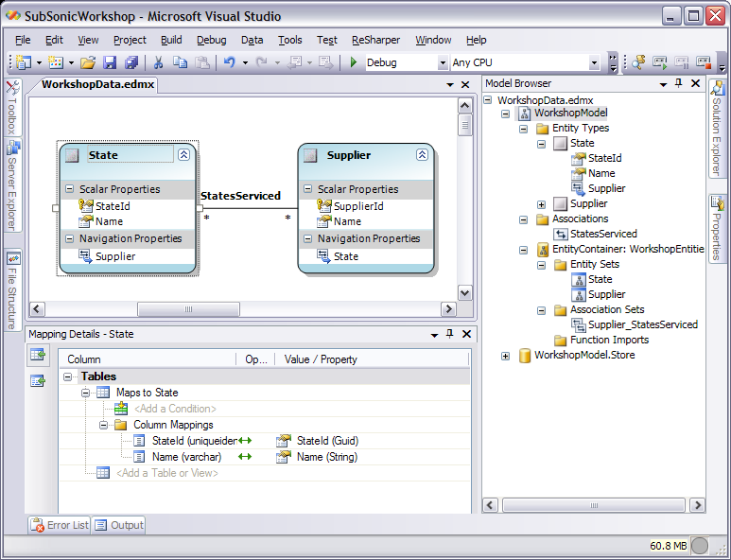The height and width of the screenshot is (560, 731).
Task: Click Add a Condition placeholder
Action: point(174,409)
